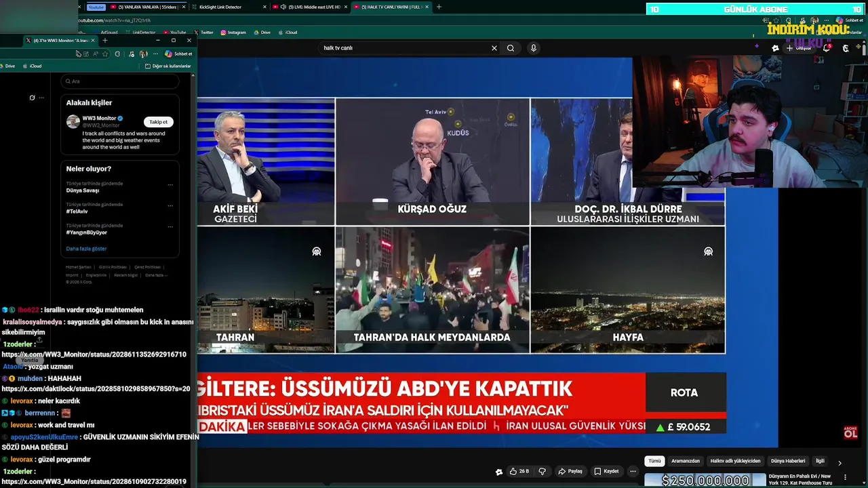Open more actions beside Kaydet
The width and height of the screenshot is (868, 488).
633,471
